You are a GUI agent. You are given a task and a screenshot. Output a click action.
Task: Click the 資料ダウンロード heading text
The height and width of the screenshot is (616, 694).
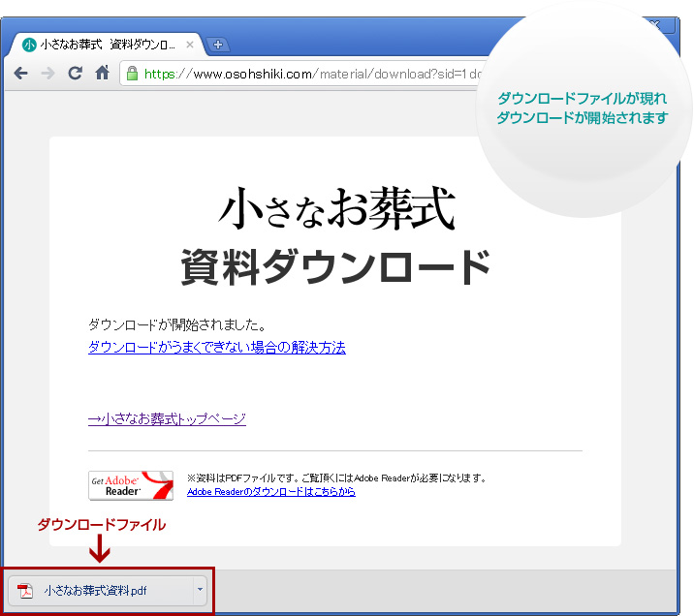point(336,266)
